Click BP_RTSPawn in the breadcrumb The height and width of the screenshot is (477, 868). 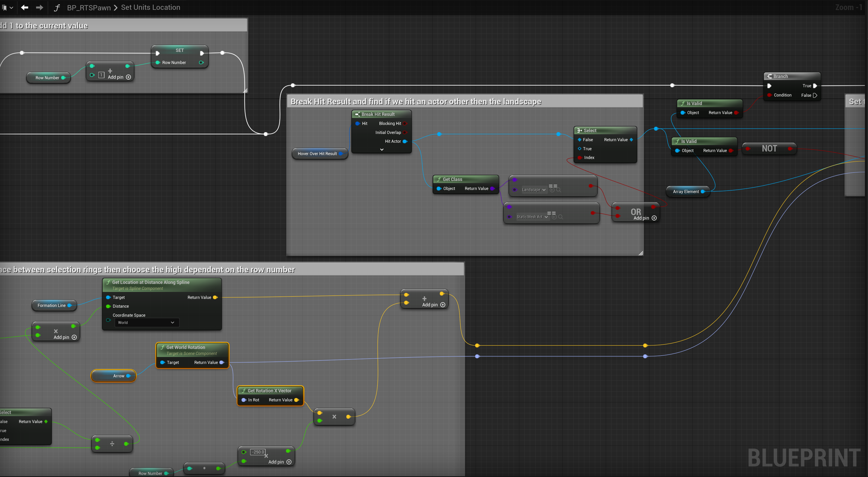click(x=89, y=7)
